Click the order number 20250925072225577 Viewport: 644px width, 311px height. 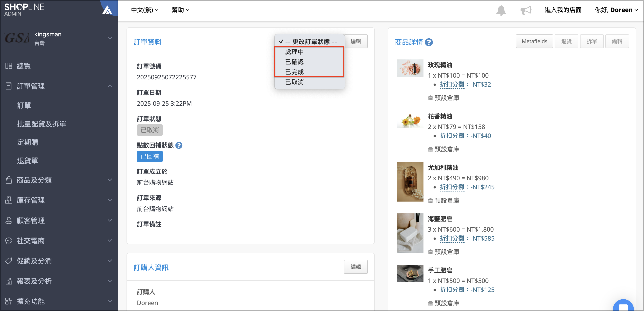click(x=167, y=77)
